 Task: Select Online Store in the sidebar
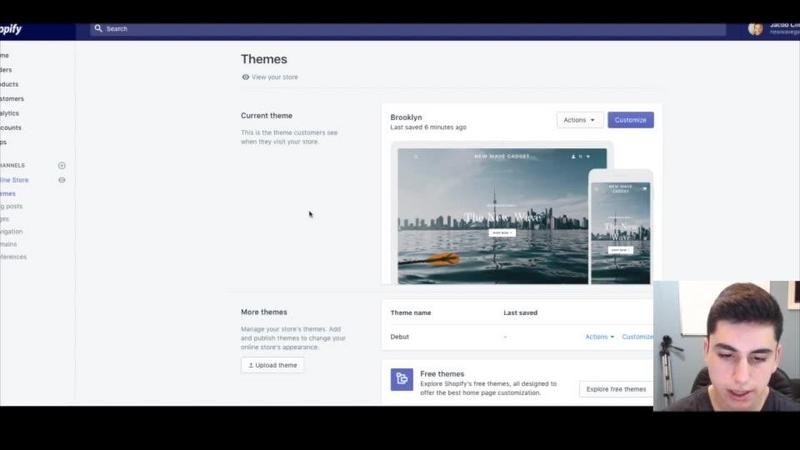(14, 180)
